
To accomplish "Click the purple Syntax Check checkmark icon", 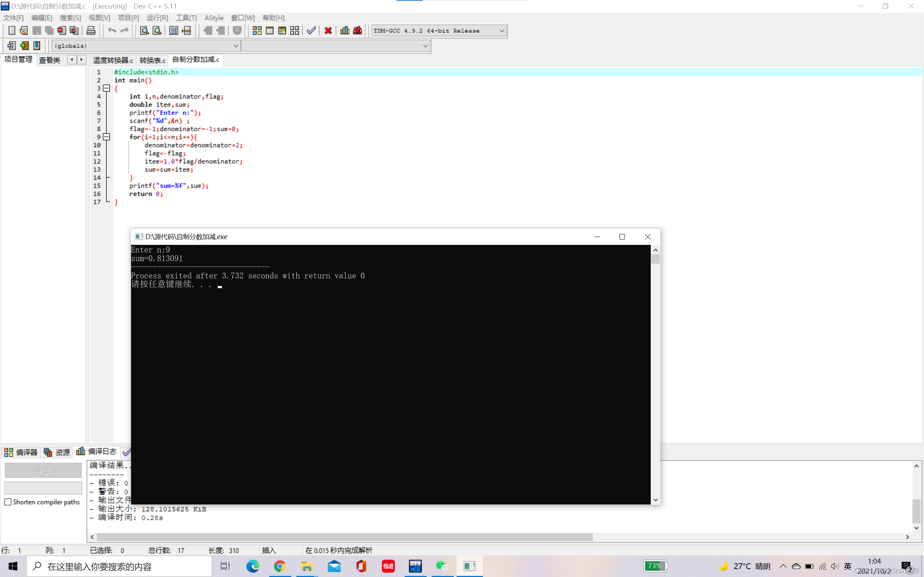I will (x=311, y=31).
